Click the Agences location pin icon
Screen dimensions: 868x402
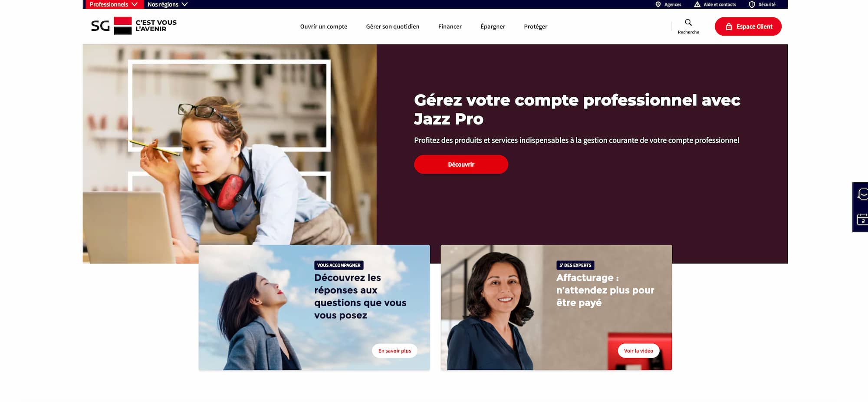coord(658,4)
